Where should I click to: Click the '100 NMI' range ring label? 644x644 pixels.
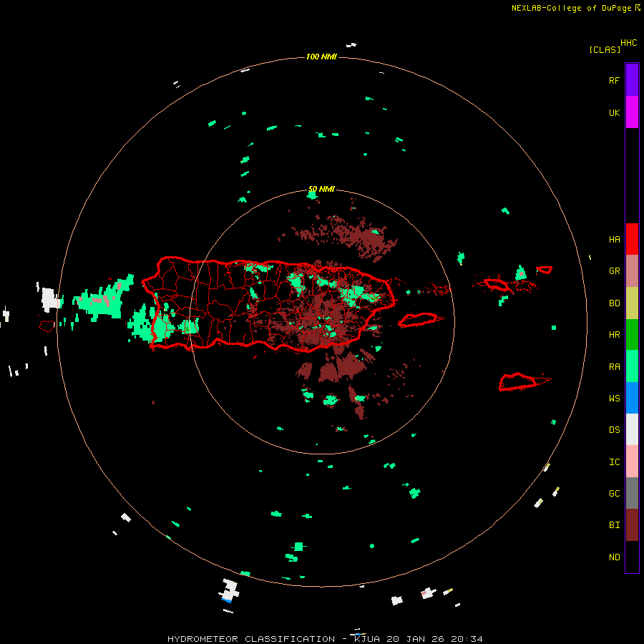click(x=321, y=57)
